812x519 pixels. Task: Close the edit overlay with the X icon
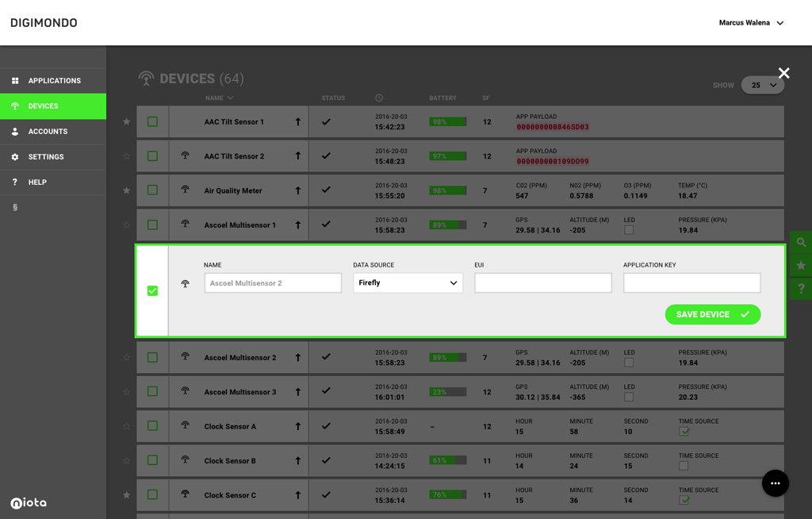tap(784, 73)
